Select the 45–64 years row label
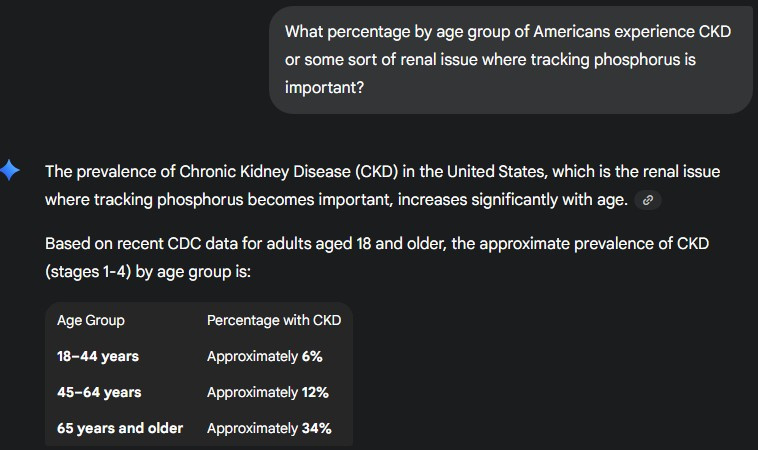 [99, 393]
